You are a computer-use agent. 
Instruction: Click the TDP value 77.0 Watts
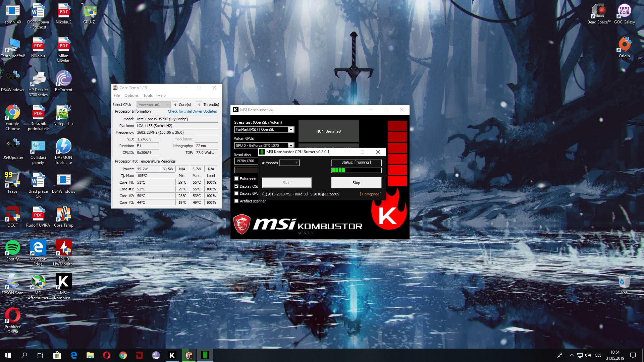click(207, 153)
